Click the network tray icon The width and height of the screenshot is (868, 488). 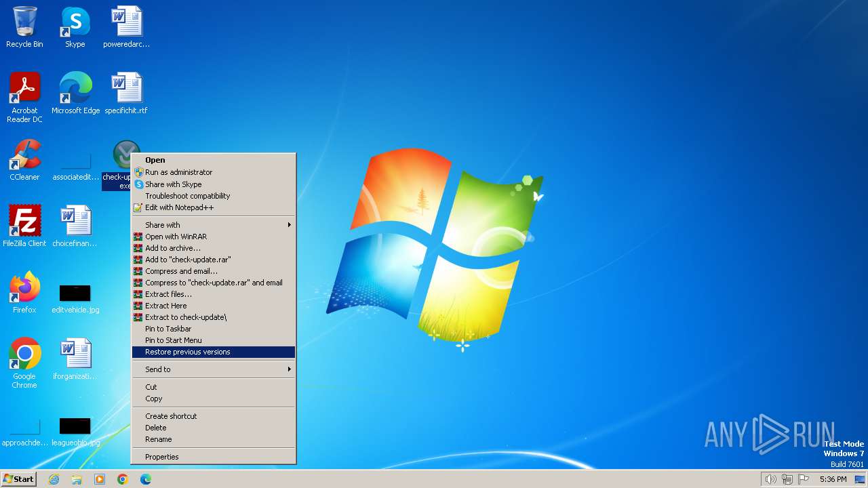click(x=787, y=479)
